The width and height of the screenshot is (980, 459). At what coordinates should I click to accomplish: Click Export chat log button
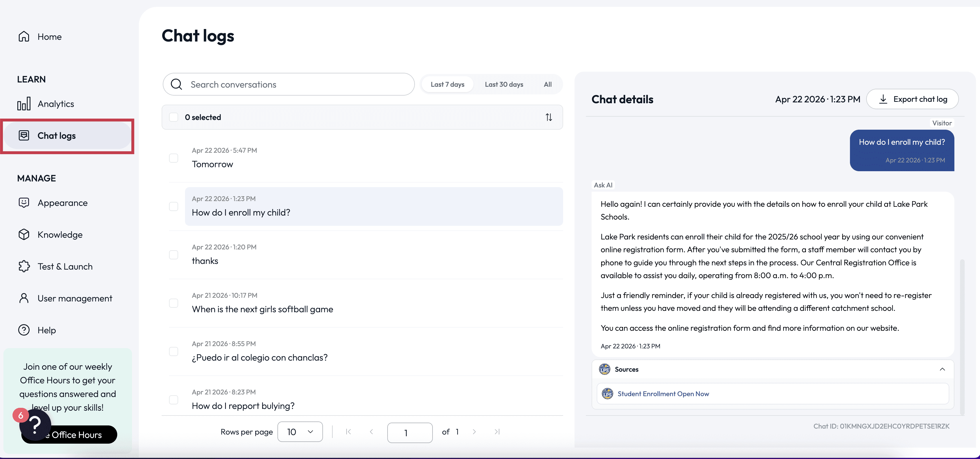click(x=912, y=99)
